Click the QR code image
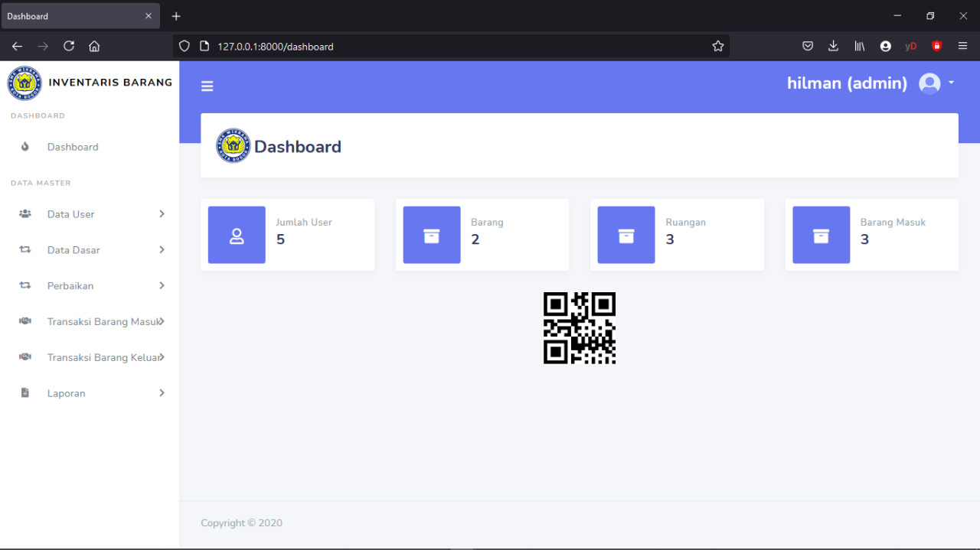 coord(580,328)
